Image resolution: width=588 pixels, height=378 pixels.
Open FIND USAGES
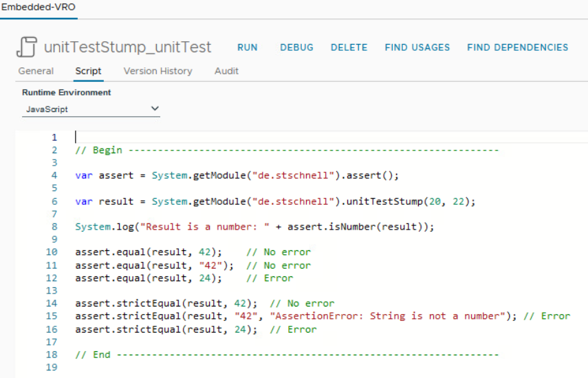[417, 47]
